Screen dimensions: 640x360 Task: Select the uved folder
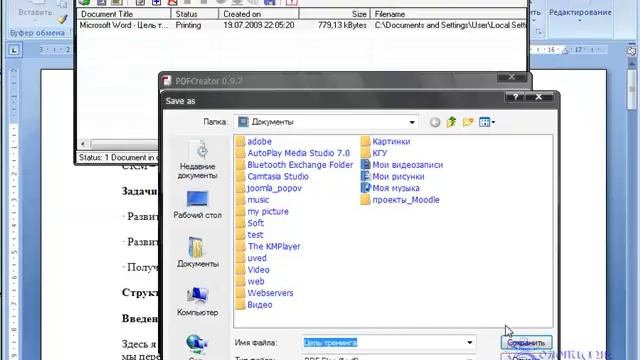[x=251, y=258]
